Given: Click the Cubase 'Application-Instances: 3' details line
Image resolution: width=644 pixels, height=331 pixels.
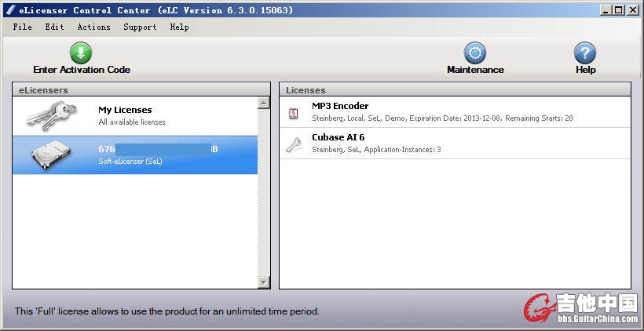Looking at the screenshot, I should [x=377, y=150].
